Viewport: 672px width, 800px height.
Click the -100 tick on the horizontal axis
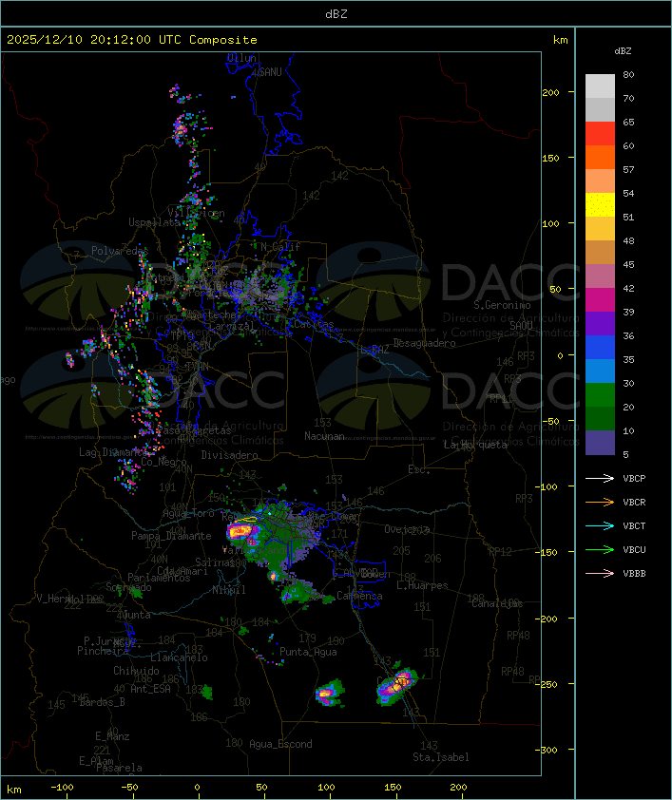[x=62, y=788]
